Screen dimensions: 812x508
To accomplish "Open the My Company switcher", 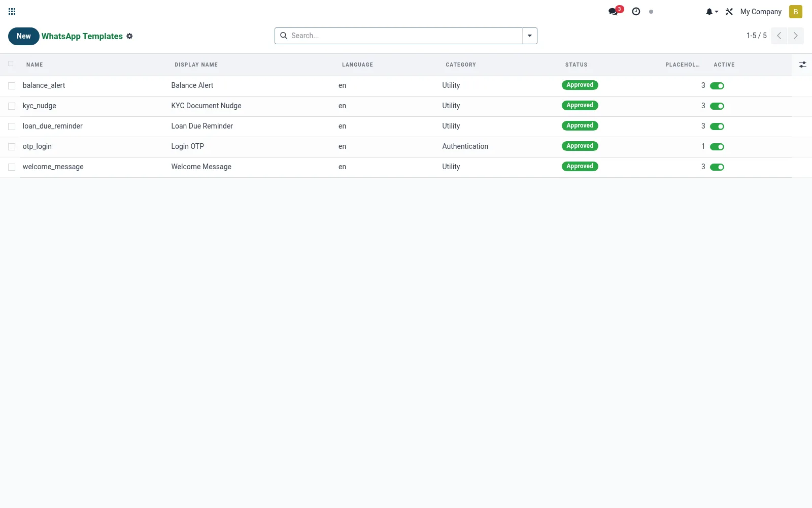I will point(761,12).
